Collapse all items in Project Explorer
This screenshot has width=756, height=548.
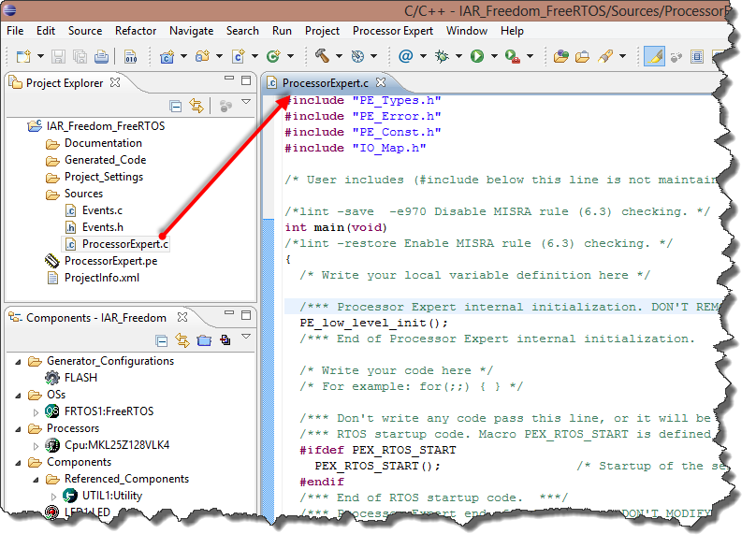(x=175, y=106)
